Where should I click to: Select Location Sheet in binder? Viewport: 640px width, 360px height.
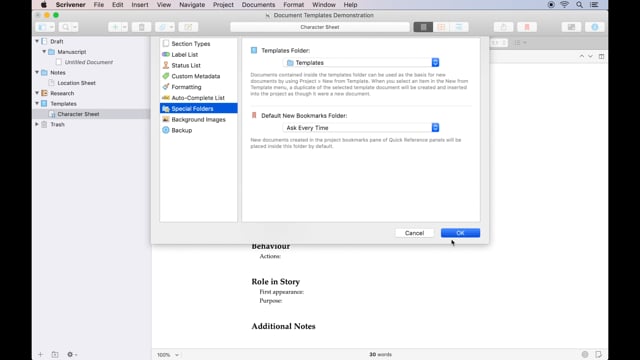[x=76, y=83]
